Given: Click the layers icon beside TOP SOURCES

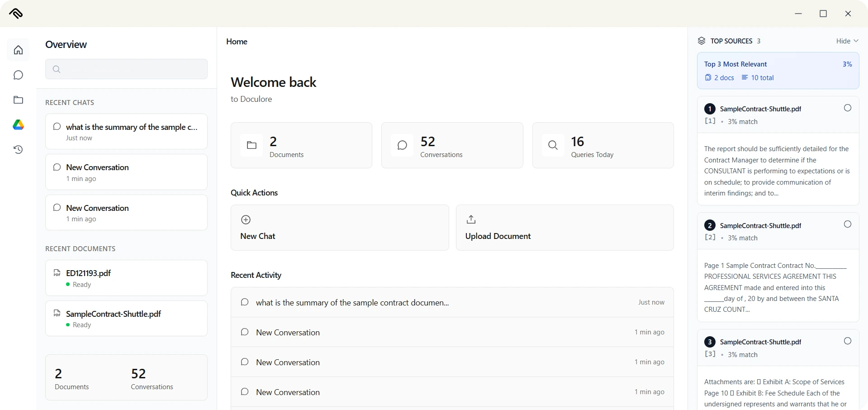Looking at the screenshot, I should (x=701, y=41).
